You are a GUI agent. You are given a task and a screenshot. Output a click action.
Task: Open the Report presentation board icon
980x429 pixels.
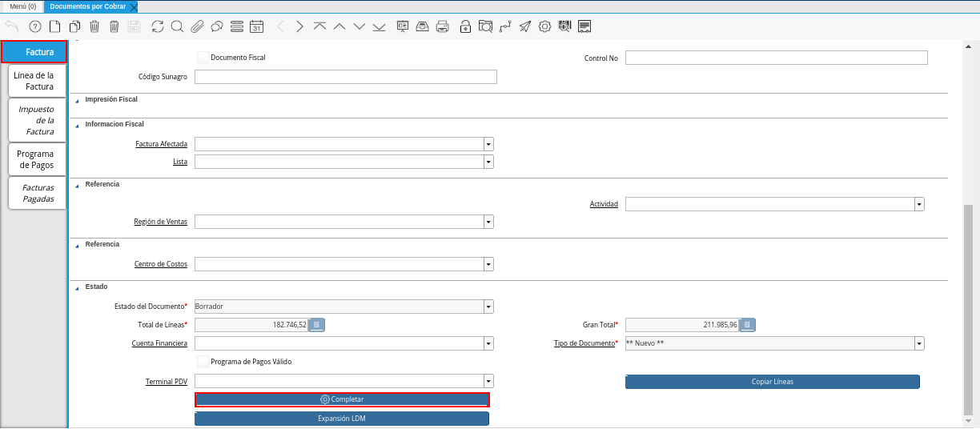tap(403, 26)
